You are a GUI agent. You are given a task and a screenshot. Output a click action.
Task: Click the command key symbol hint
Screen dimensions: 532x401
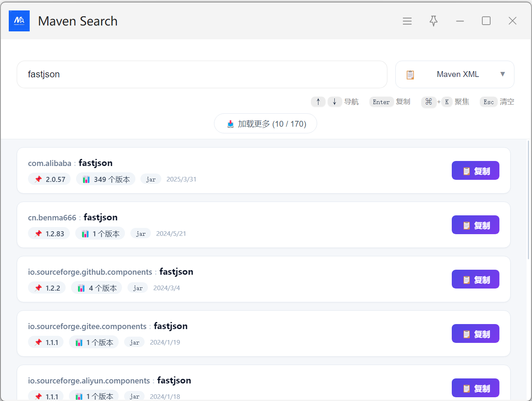tap(429, 102)
